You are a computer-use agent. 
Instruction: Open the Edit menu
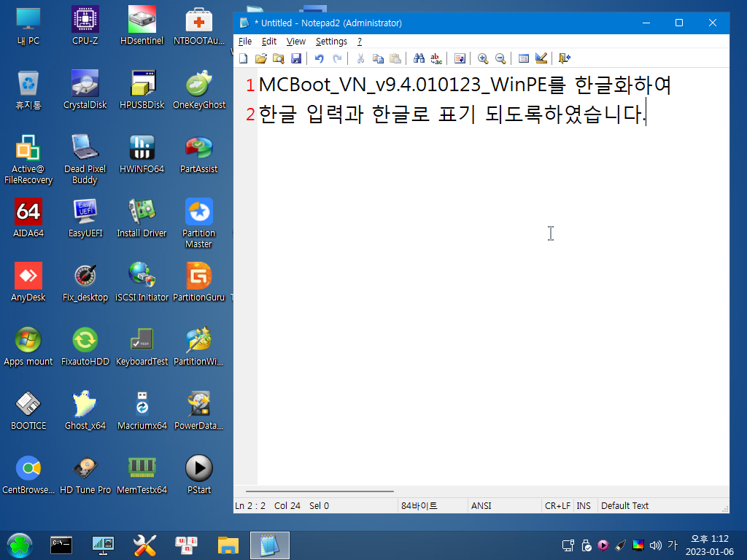(x=269, y=42)
